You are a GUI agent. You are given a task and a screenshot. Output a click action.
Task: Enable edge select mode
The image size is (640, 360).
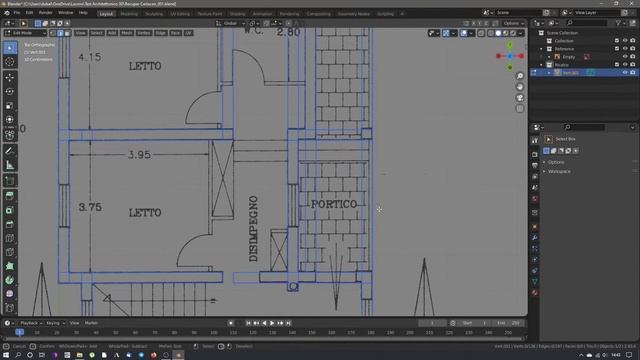[60, 33]
